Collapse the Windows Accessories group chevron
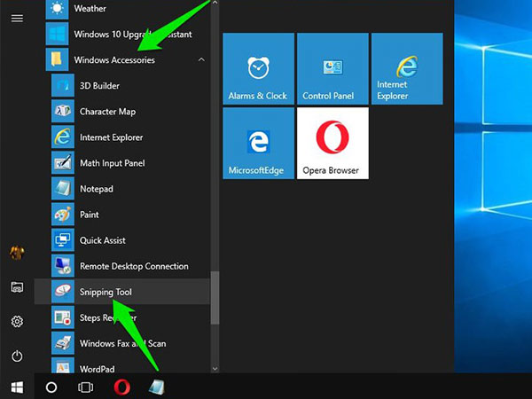The height and width of the screenshot is (399, 532). coord(201,59)
